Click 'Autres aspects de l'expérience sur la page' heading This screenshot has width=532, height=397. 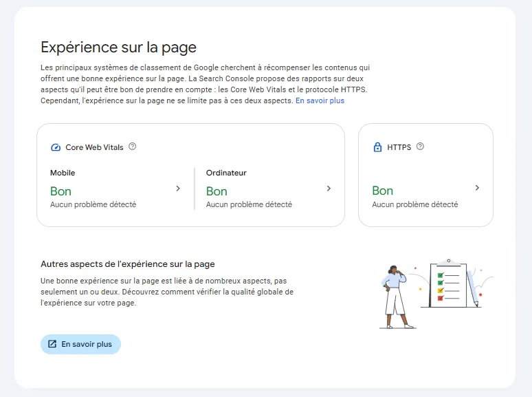coord(128,264)
